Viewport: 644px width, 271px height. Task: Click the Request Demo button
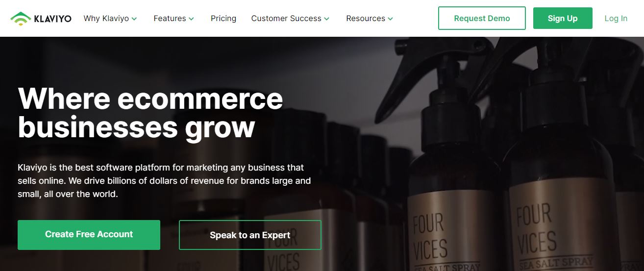[x=482, y=18]
